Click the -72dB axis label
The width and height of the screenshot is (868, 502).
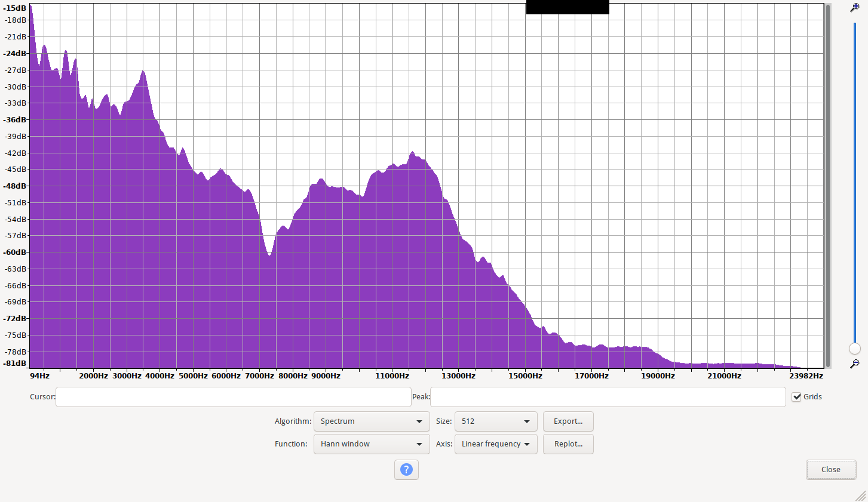pos(15,319)
